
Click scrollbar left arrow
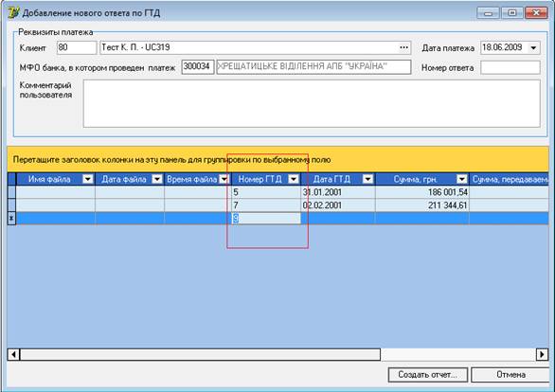(13, 354)
